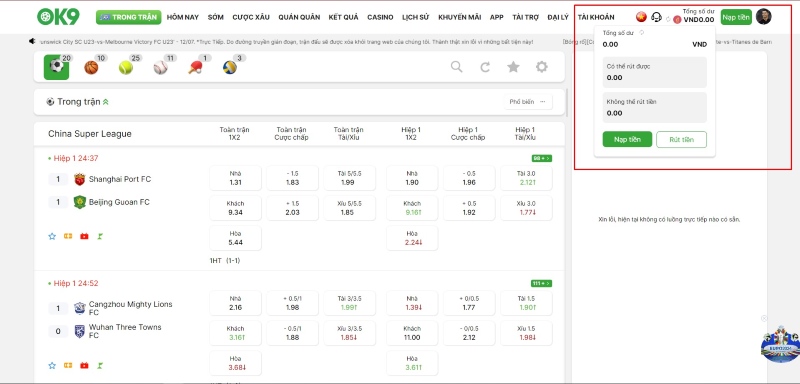The width and height of the screenshot is (800, 384).
Task: Click the Rút tiền button
Action: tap(681, 139)
